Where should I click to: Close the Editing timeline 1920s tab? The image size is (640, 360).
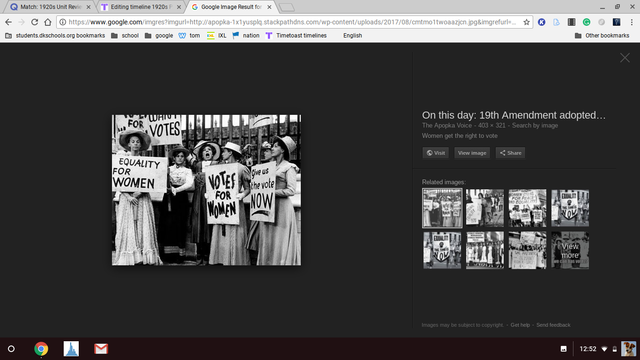tap(179, 7)
